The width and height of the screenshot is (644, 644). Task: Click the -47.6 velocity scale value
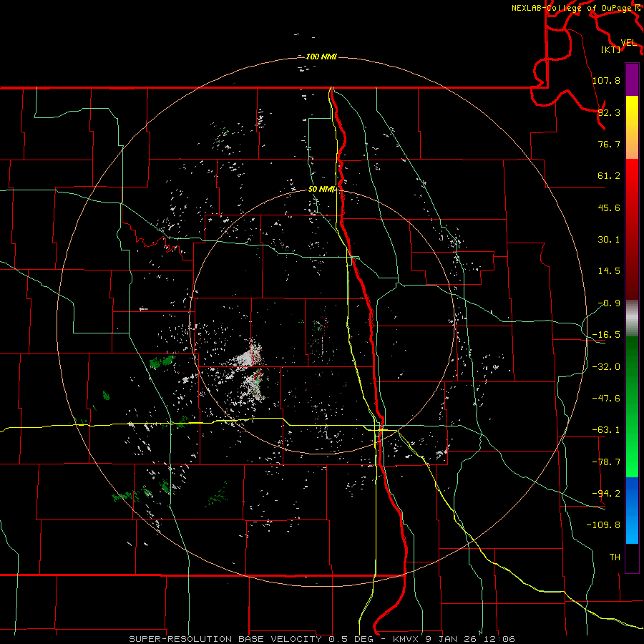tap(606, 399)
